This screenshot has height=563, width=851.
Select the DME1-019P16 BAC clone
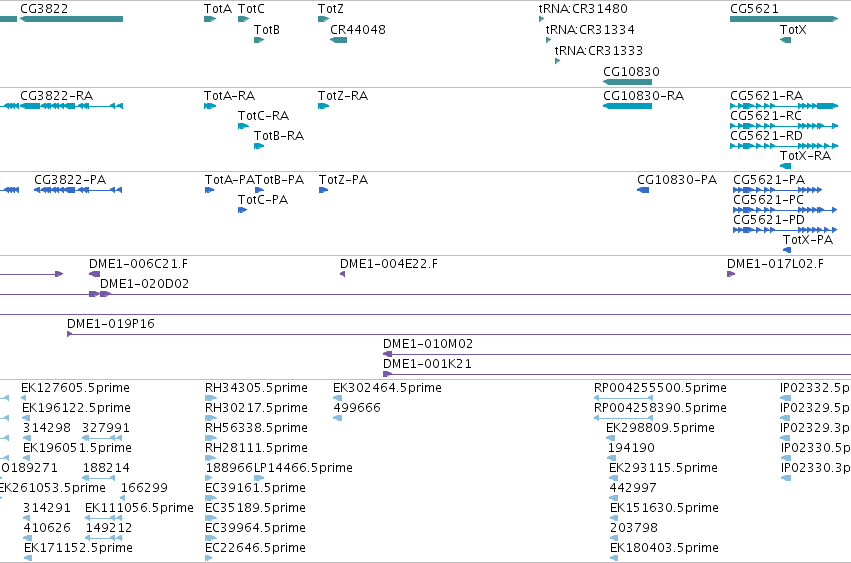tap(459, 334)
